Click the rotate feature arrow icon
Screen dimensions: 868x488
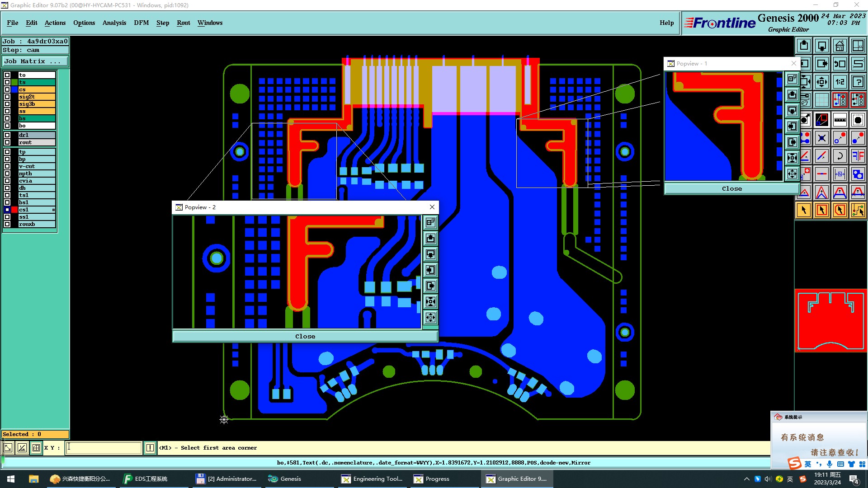click(x=840, y=156)
